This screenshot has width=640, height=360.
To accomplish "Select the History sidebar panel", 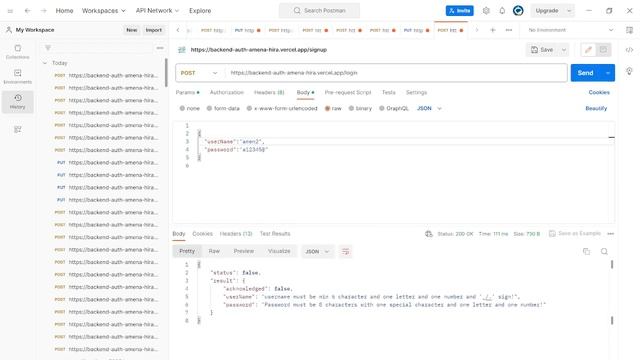I will [18, 102].
